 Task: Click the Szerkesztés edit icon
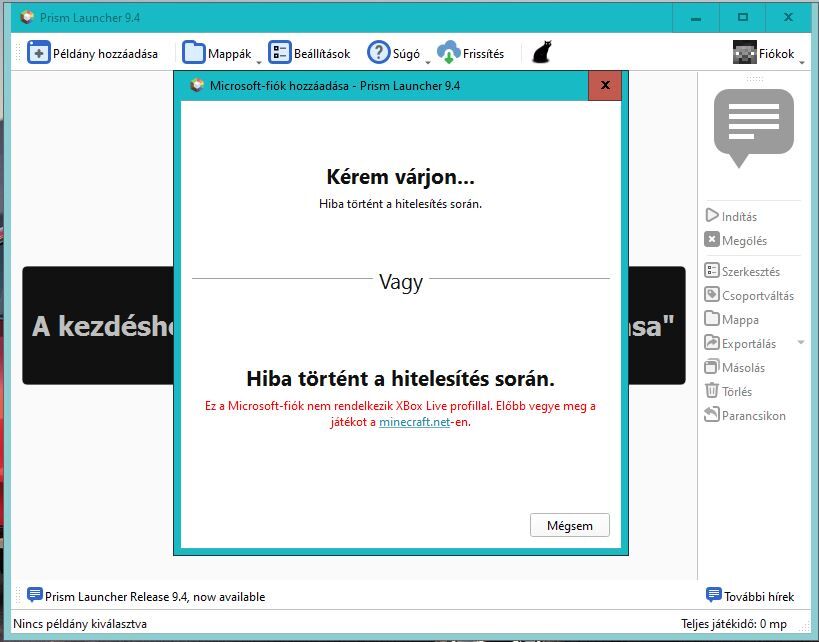711,270
